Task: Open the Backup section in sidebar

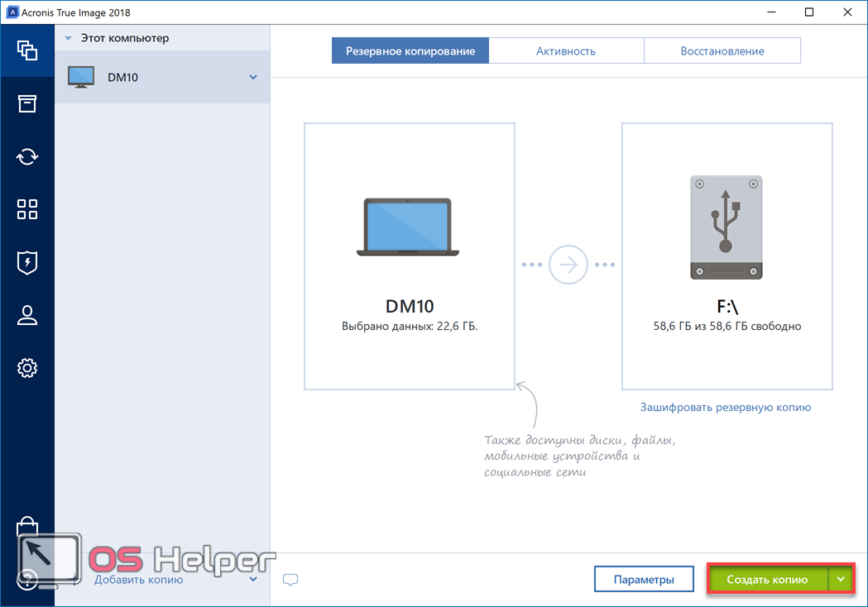Action: (27, 50)
